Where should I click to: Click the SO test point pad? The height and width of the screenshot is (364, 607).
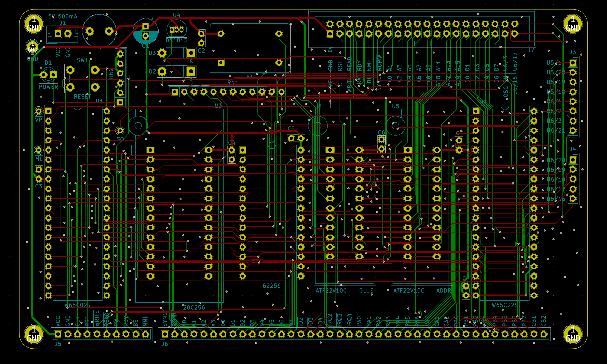120,130
